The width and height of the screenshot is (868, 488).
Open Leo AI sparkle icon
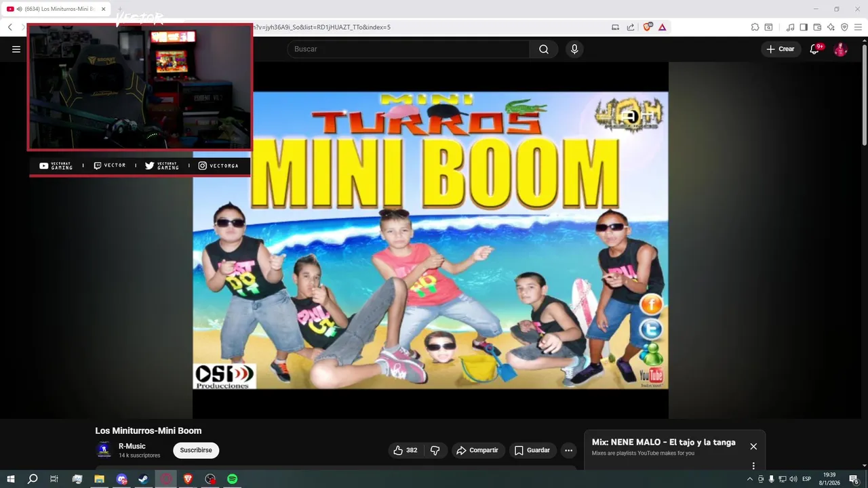[x=831, y=27]
